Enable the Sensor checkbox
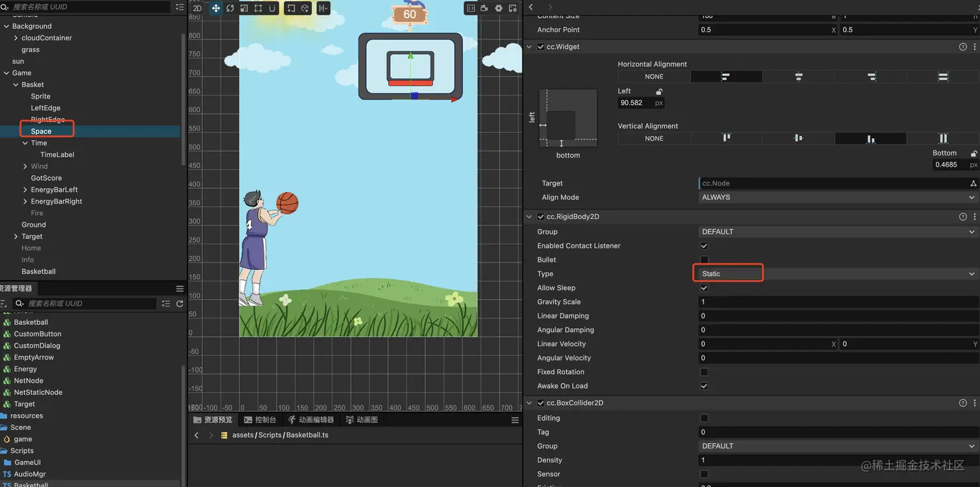Screen dimensions: 980x487 coord(704,474)
